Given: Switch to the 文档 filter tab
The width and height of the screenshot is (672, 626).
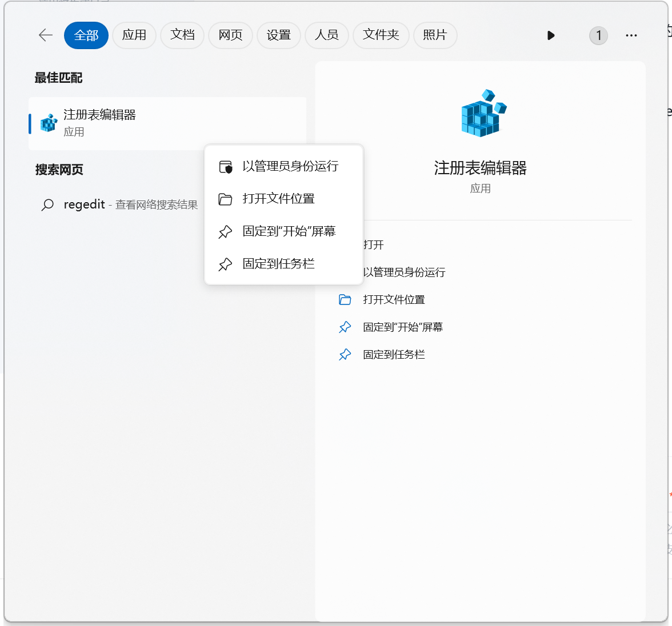Looking at the screenshot, I should [182, 35].
